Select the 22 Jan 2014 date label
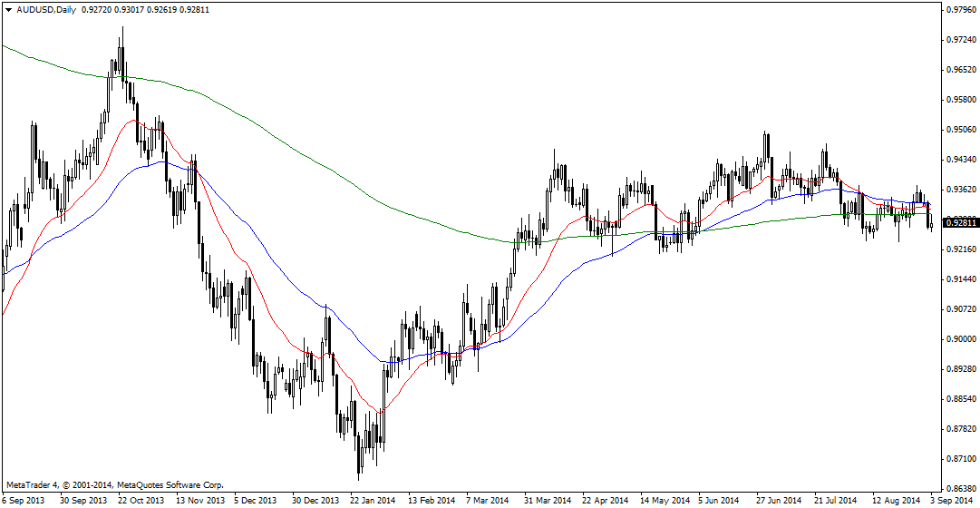 click(373, 500)
